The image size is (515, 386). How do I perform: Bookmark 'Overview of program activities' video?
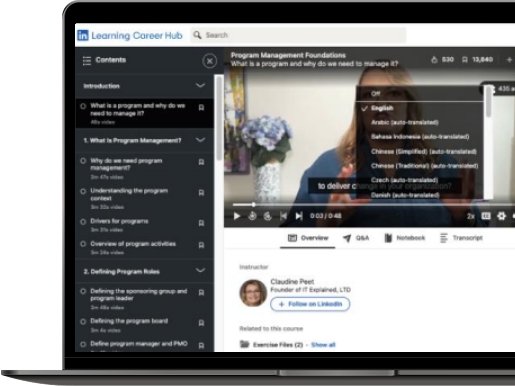[x=201, y=245]
